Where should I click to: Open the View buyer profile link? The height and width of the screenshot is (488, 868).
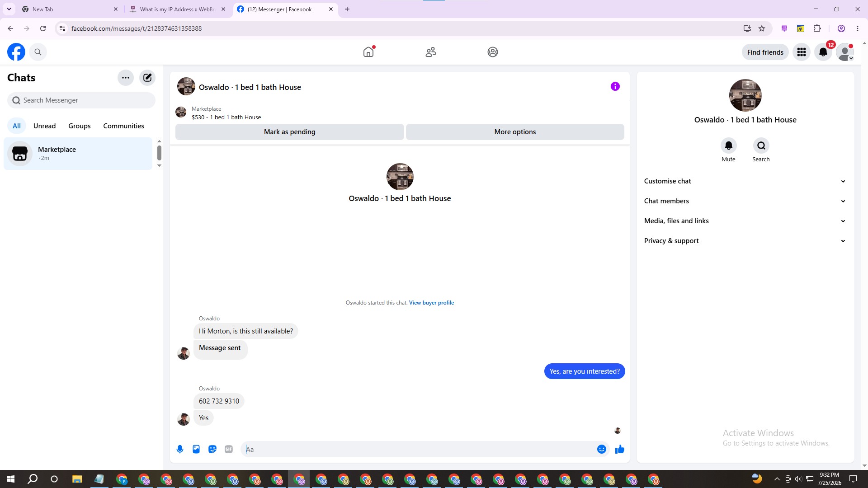tap(431, 303)
